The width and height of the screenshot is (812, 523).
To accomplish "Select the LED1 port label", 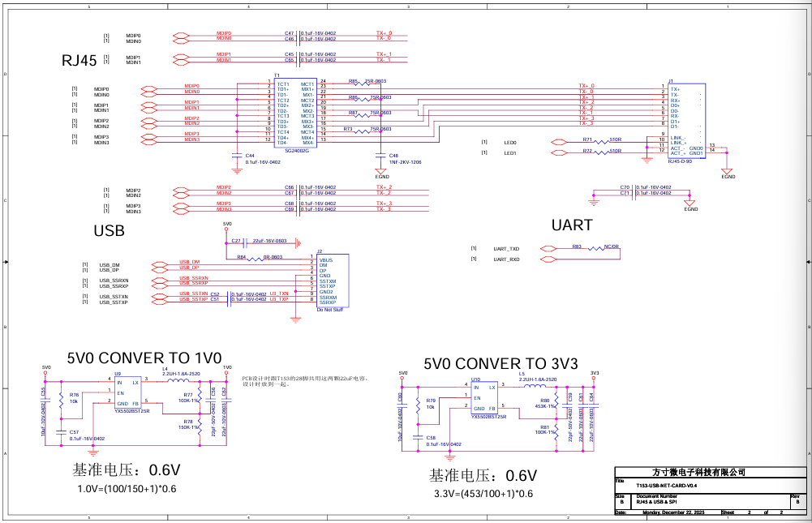I will tap(510, 153).
